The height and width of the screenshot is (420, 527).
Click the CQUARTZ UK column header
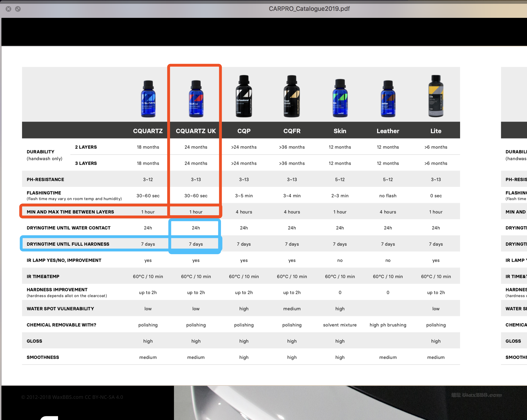coord(196,131)
